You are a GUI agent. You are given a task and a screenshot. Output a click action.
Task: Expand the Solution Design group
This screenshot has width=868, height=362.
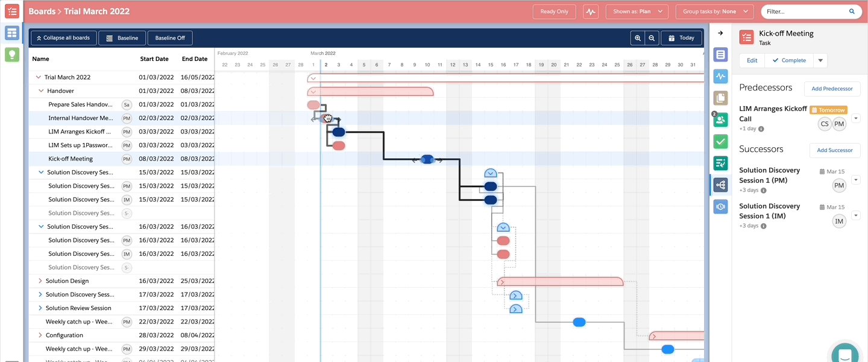[40, 281]
